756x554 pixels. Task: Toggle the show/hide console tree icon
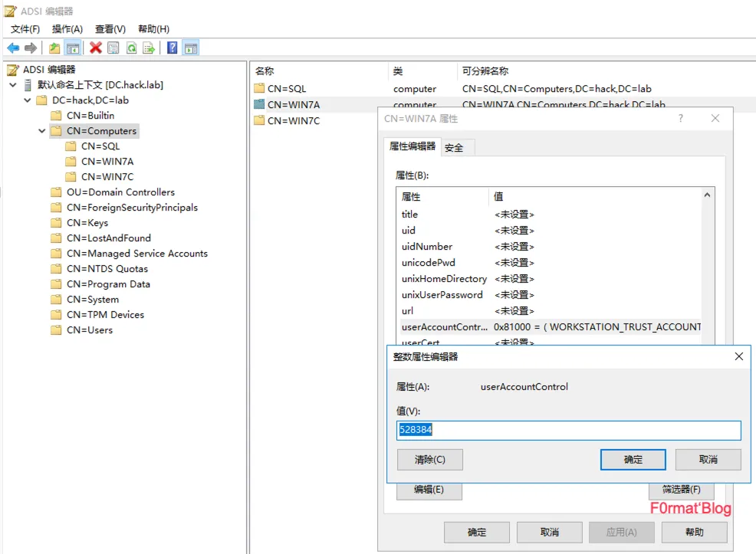pos(73,48)
